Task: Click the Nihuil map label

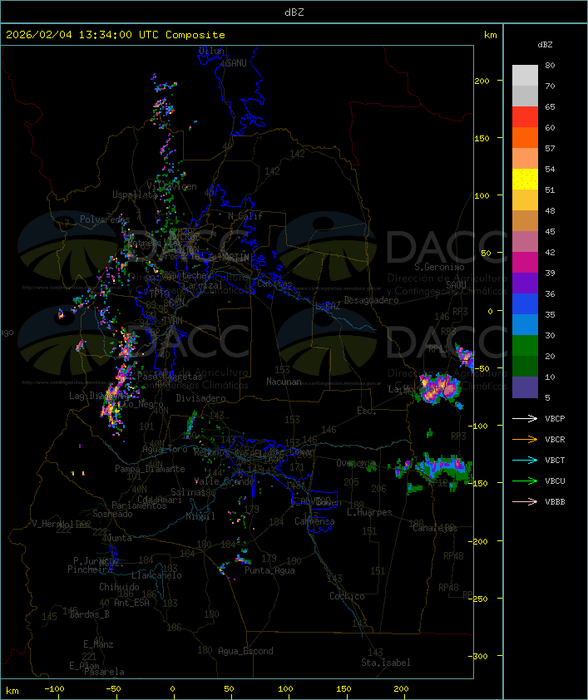Action: 200,516
